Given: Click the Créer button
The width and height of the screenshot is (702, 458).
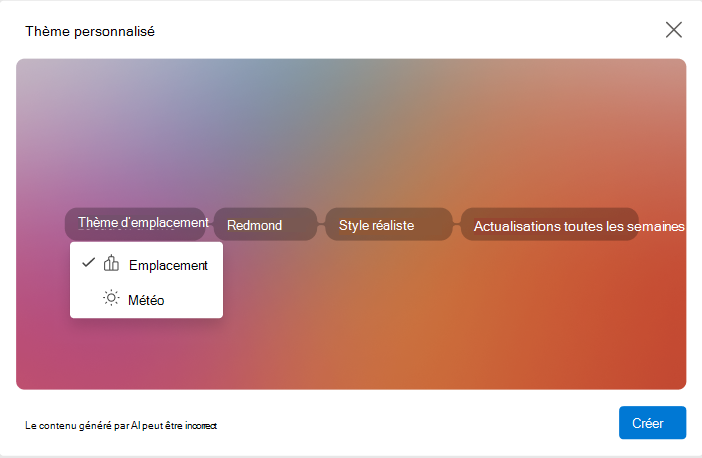Looking at the screenshot, I should point(652,423).
